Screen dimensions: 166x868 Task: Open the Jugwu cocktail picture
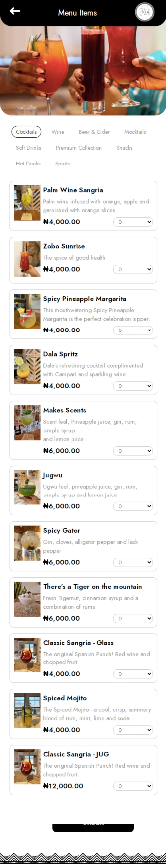tap(27, 487)
